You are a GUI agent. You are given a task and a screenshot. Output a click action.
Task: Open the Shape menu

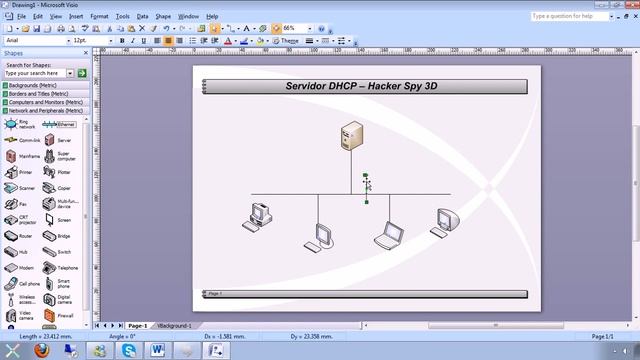tap(163, 16)
